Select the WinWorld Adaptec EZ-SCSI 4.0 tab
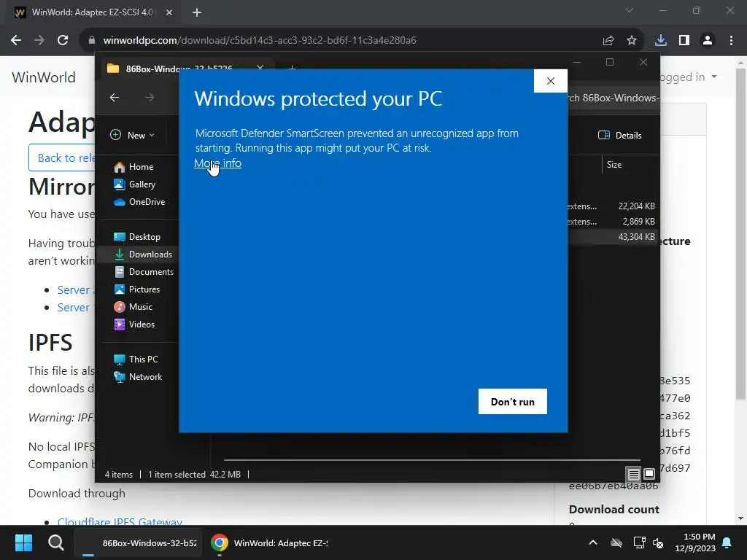This screenshot has width=747, height=560. pyautogui.click(x=93, y=12)
